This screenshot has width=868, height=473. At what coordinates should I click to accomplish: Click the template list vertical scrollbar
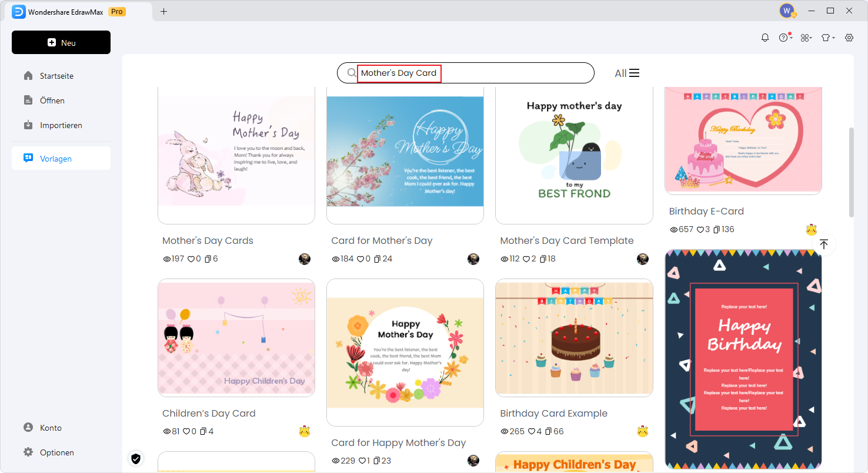tap(852, 172)
